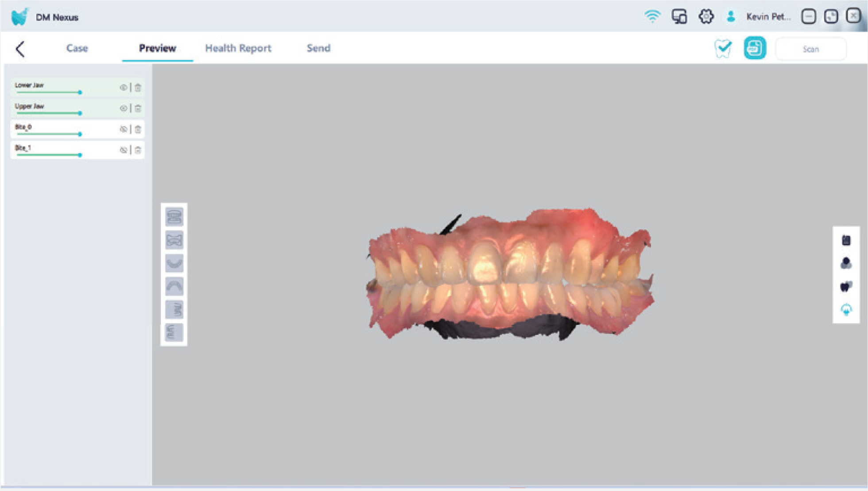The width and height of the screenshot is (868, 491).
Task: Click the teal tooth-in-circle icon in right toolbar
Action: [x=846, y=309]
